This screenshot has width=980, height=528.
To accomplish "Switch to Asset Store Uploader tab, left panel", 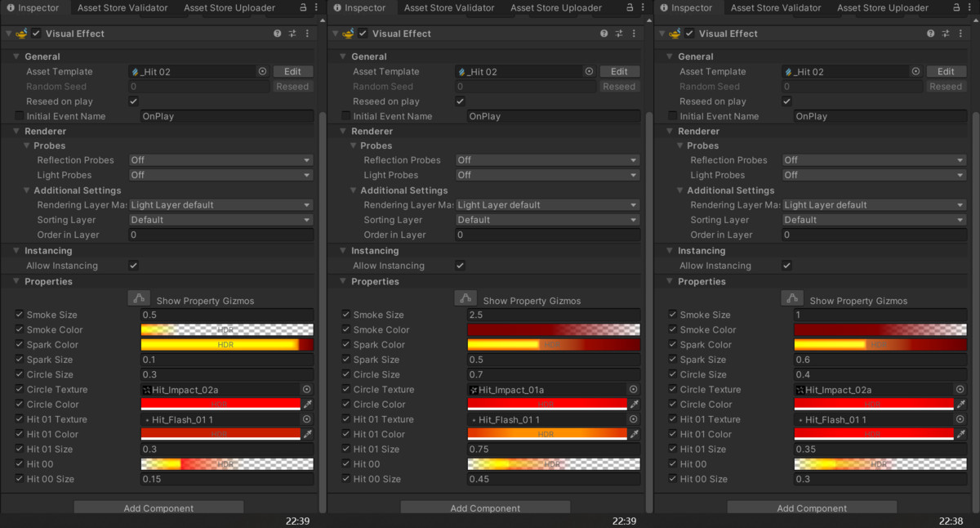I will pos(229,7).
